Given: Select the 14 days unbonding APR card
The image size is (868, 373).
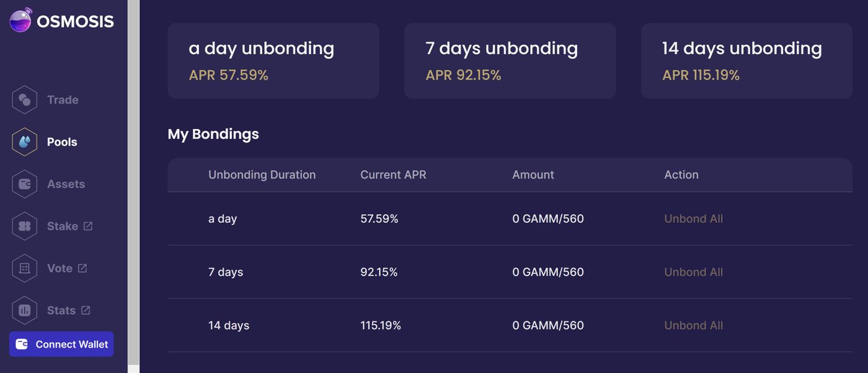Looking at the screenshot, I should tap(746, 61).
